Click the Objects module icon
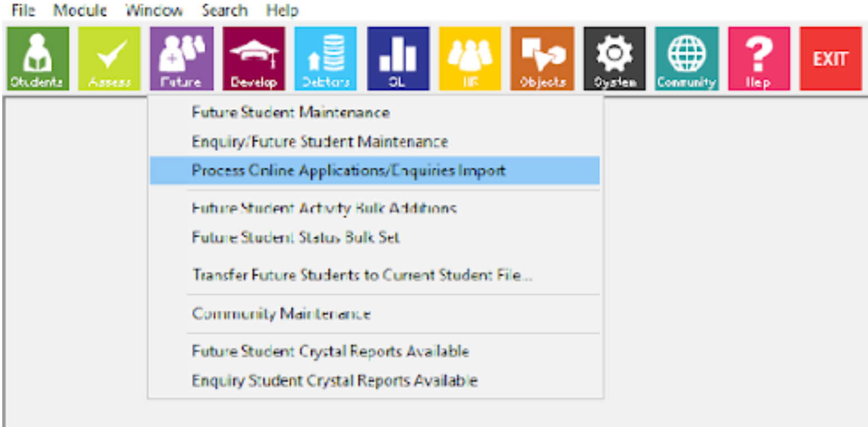This screenshot has height=427, width=868. (542, 58)
